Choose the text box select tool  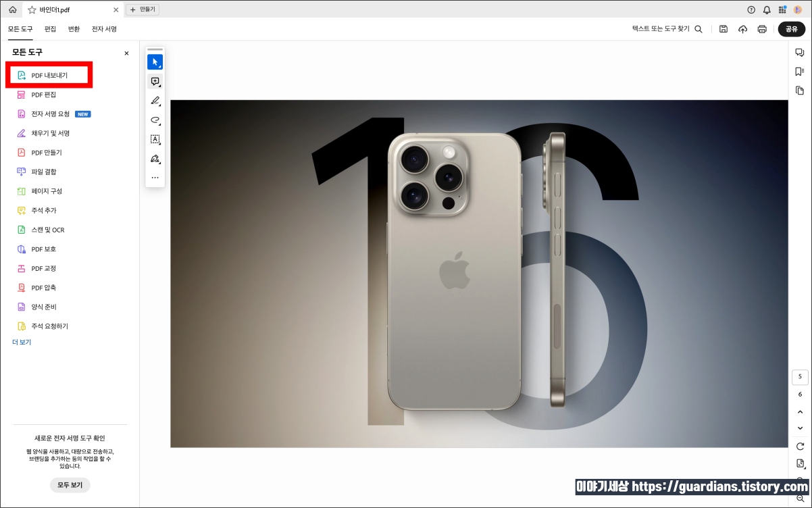[155, 139]
